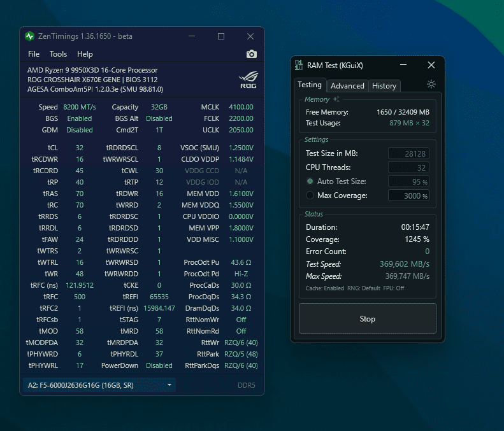Click the tPHYRDL value 37
Image resolution: width=504 pixels, height=431 pixels.
[x=159, y=354]
